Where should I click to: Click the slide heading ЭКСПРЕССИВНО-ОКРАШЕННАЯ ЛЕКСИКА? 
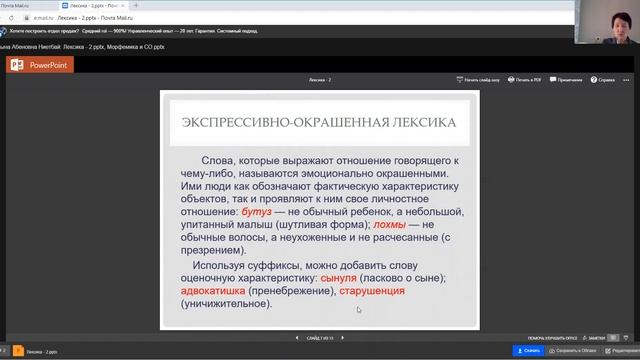319,122
